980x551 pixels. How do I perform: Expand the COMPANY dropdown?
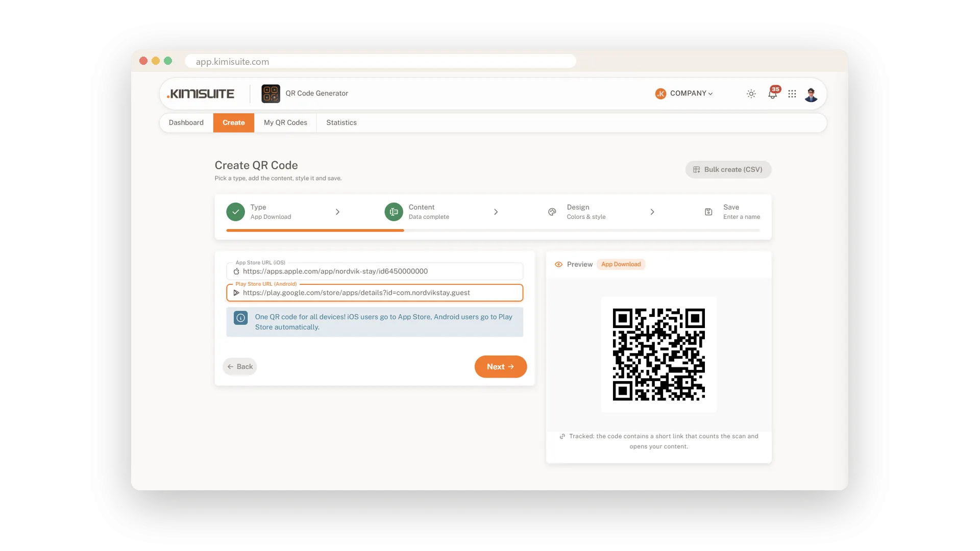[691, 93]
